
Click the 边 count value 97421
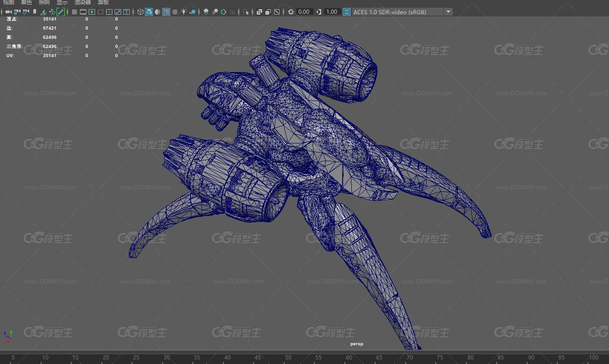50,28
